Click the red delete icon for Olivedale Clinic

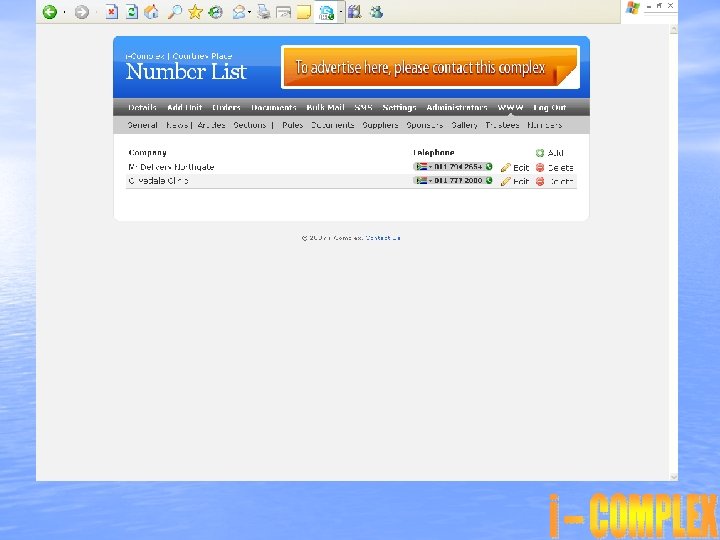[x=540, y=181]
